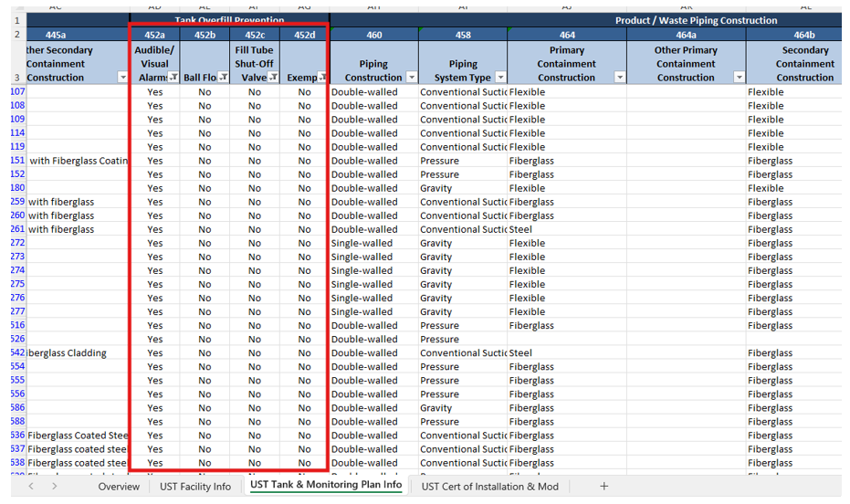Select 'Fiberglass Coated Stee' cell in row 536
Screen dimensions: 850x504
79,436
